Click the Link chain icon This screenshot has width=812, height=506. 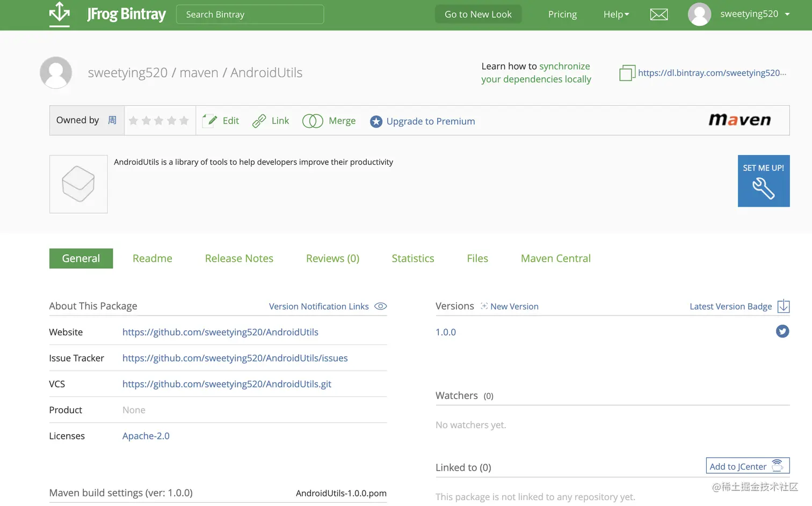coord(259,121)
